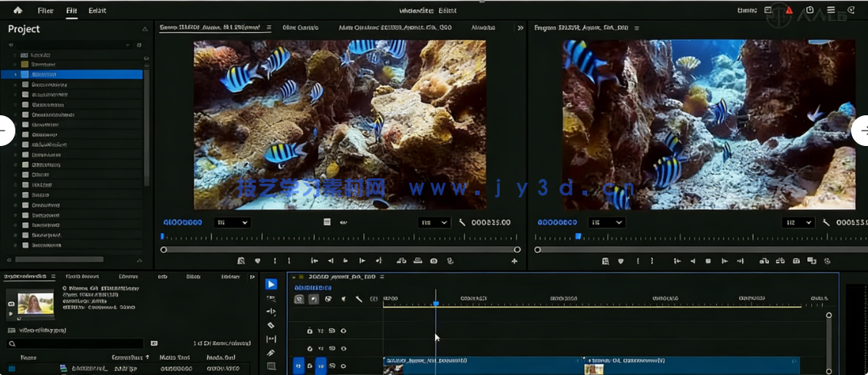
Task: Open the Edit menu item
Action: 97,11
